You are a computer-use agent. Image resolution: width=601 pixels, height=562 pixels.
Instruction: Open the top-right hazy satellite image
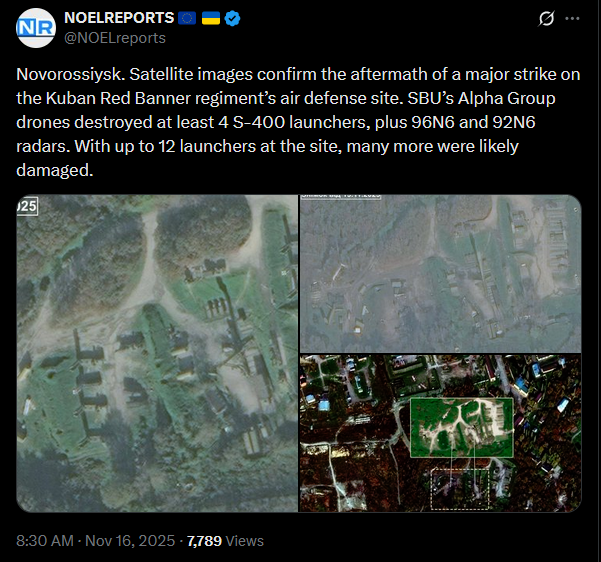440,273
